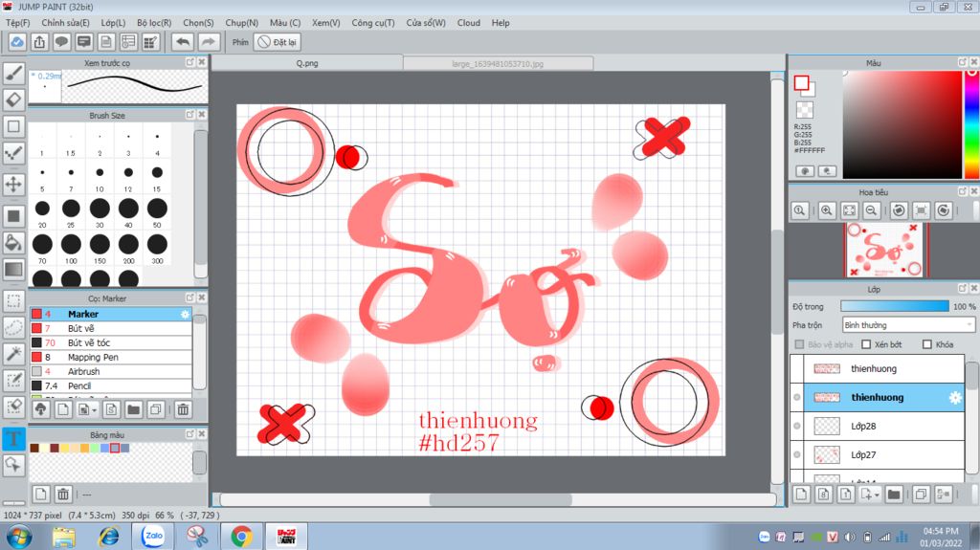Select the Magic Wand tool
Viewport: 980px width, 550px height.
click(x=13, y=354)
